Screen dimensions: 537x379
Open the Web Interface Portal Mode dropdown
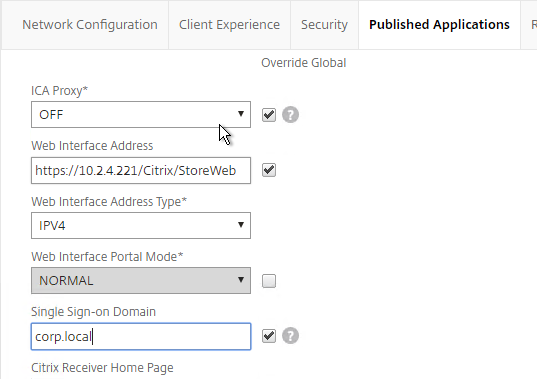pyautogui.click(x=141, y=281)
